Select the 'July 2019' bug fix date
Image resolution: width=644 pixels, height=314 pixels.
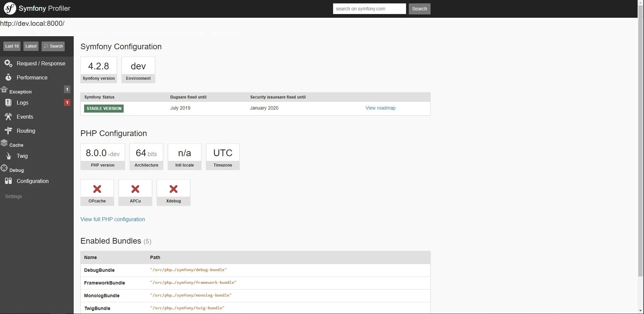click(x=180, y=108)
